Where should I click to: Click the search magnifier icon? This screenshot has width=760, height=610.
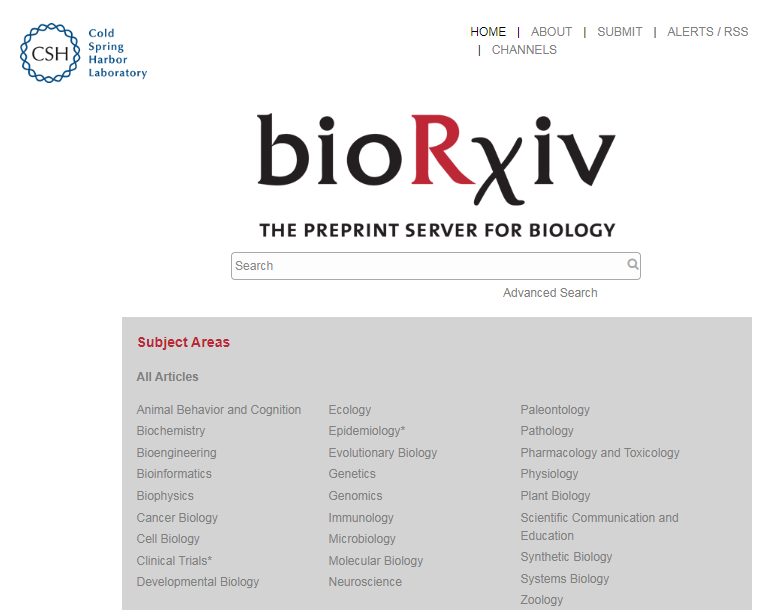point(633,264)
